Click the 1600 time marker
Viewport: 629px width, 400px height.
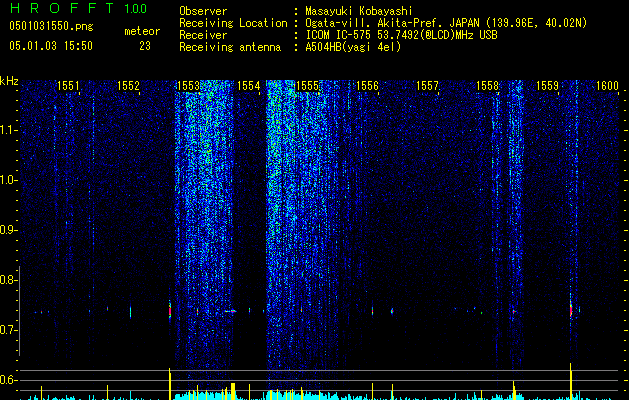607,86
